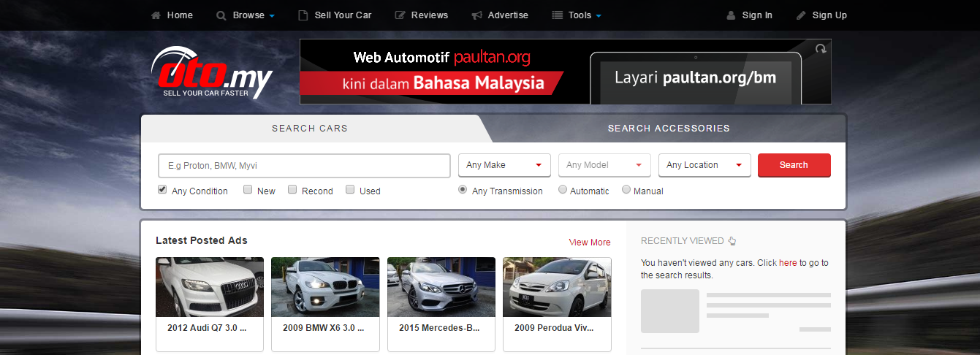Click the Reviews pencil-edit icon

400,15
